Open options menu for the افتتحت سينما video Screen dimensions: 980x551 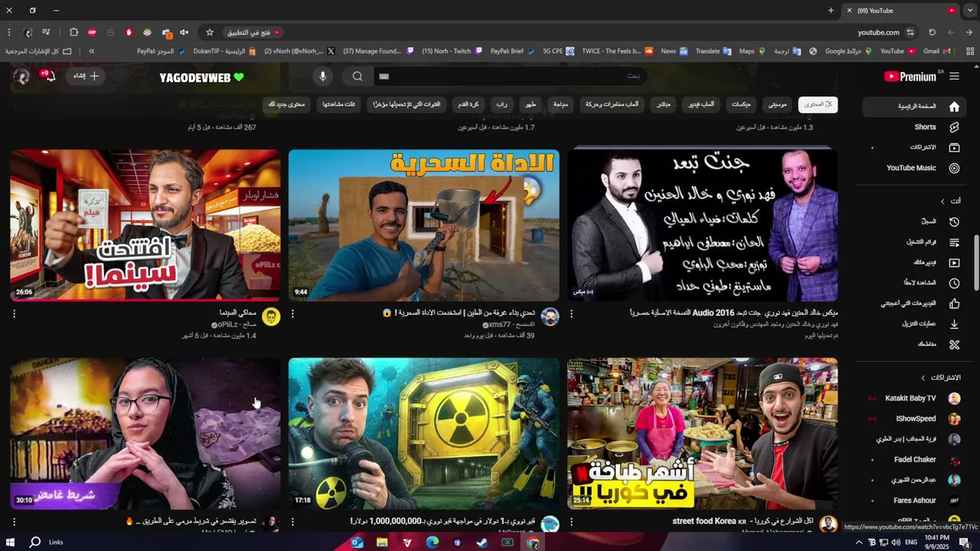coord(14,313)
